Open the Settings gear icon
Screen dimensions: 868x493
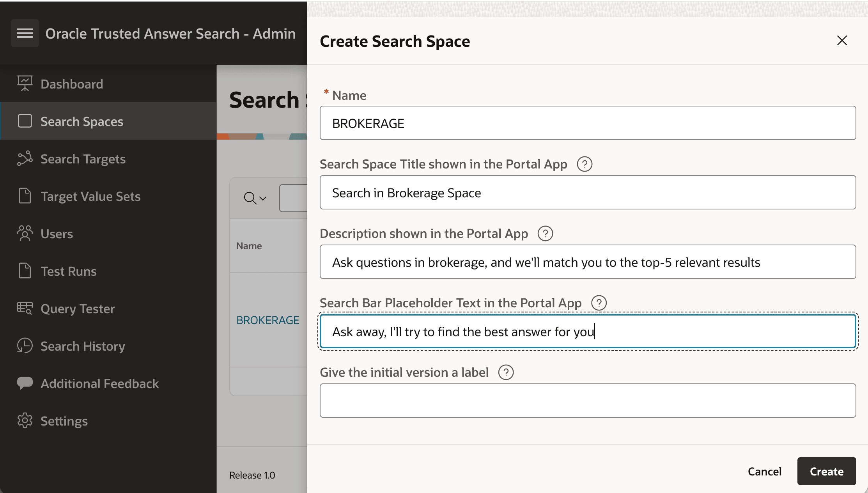[25, 420]
